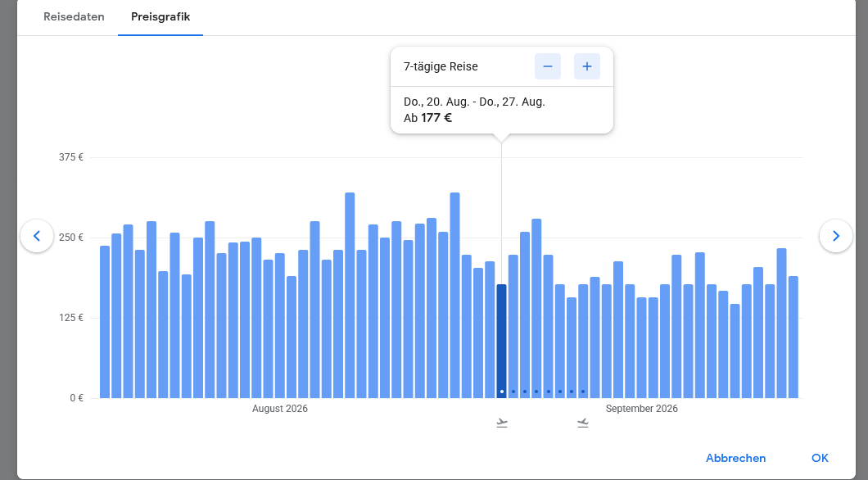
Task: Click the landing plane icon below the chart
Action: [582, 423]
